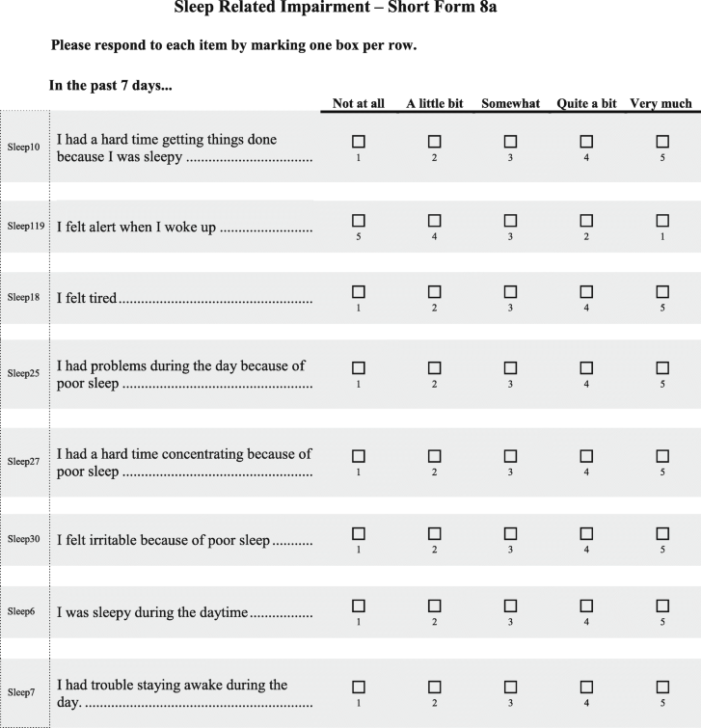This screenshot has height=728, width=701.
Task: Mark 'A little bit' for hard time concentrating
Action: pyautogui.click(x=435, y=455)
